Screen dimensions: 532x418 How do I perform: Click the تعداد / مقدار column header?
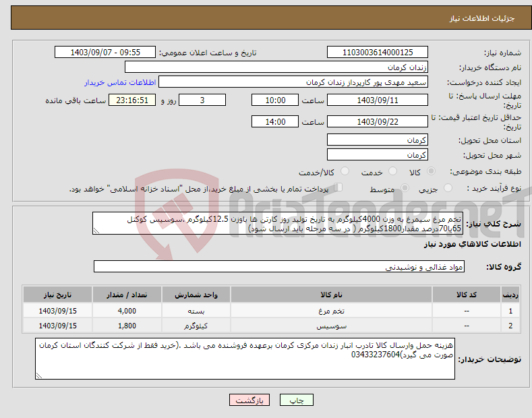(127, 295)
